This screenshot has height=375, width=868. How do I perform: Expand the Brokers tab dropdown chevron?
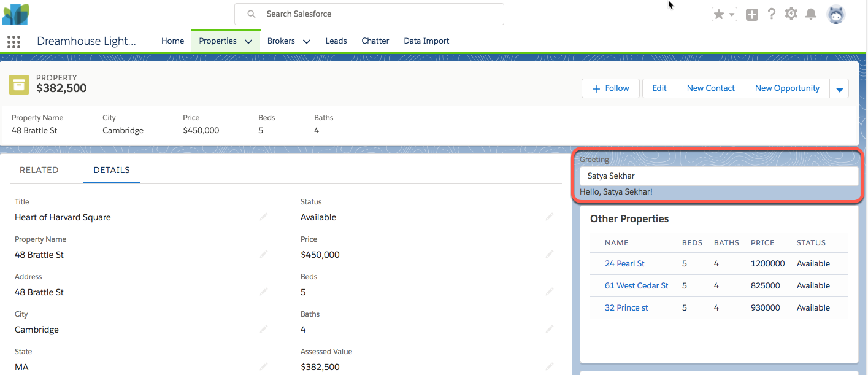click(307, 41)
